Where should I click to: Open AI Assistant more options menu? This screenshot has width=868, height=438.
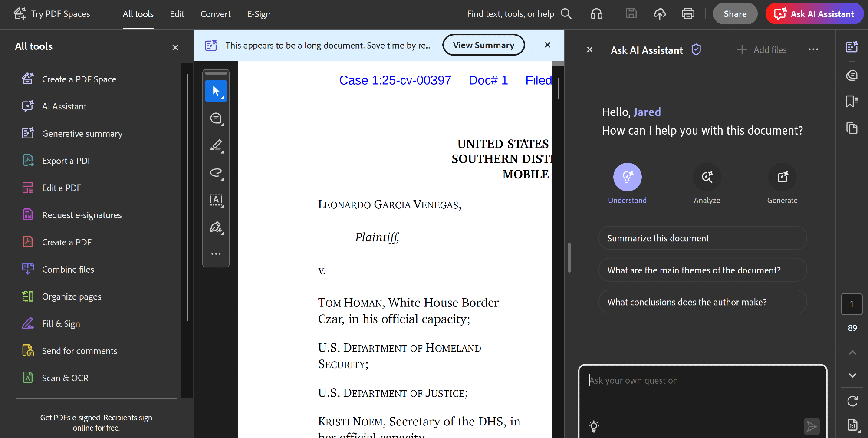tap(813, 50)
